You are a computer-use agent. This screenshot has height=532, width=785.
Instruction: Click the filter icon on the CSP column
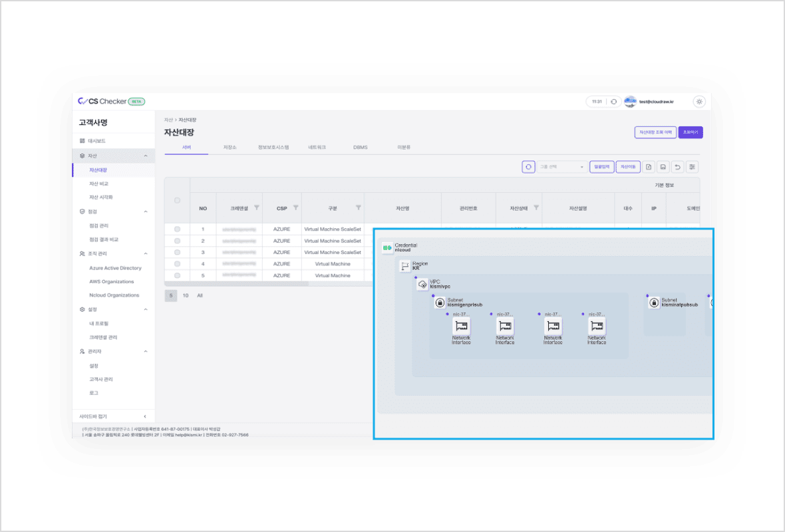(x=295, y=208)
